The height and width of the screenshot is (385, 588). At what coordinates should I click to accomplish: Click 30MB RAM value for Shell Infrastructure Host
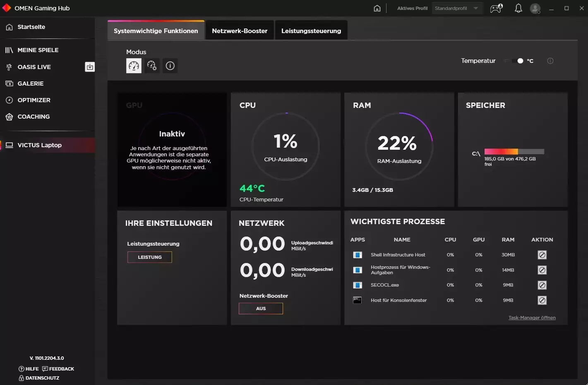coord(508,255)
